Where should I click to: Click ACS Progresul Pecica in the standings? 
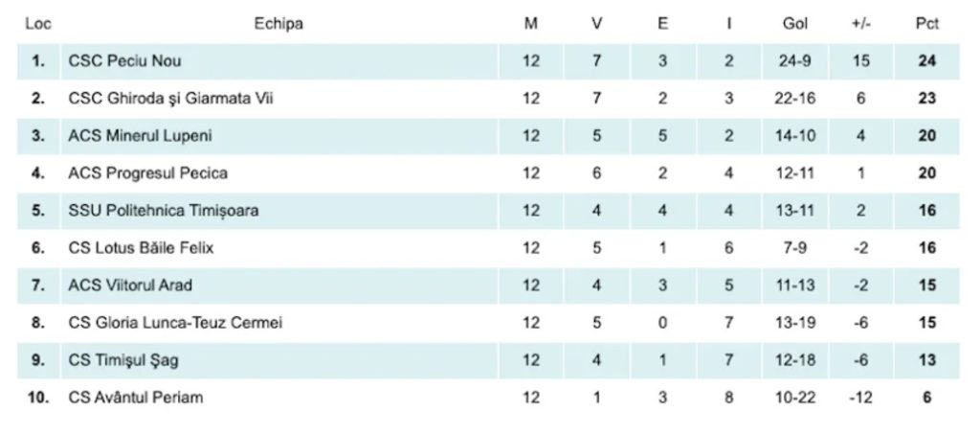pyautogui.click(x=147, y=173)
